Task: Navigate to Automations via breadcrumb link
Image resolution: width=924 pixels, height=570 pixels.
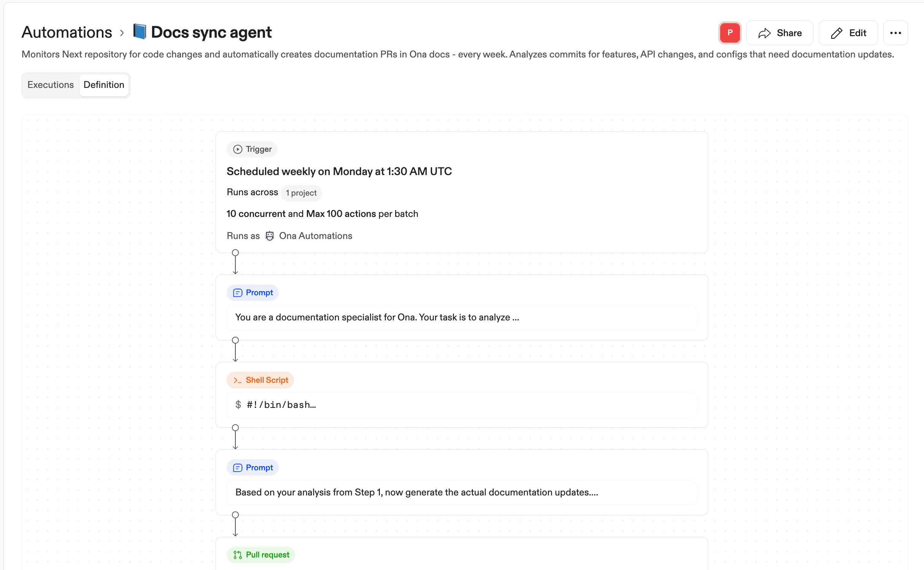Action: (x=67, y=32)
